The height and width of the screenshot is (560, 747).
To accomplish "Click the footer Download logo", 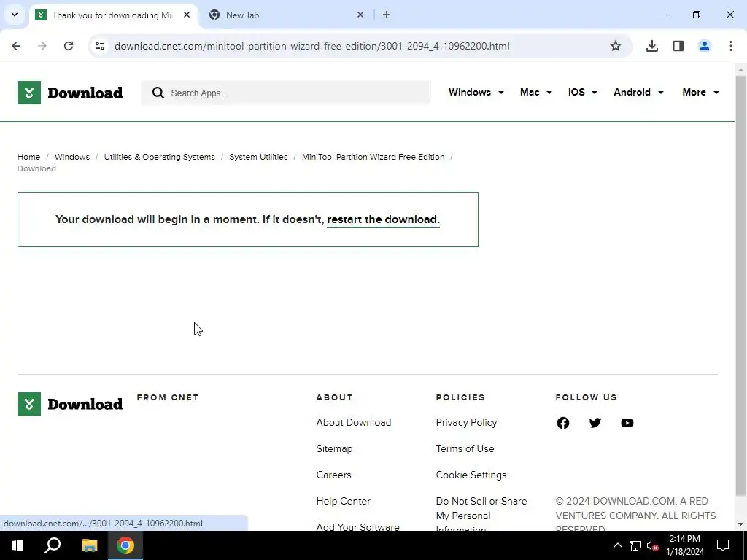I will click(70, 404).
